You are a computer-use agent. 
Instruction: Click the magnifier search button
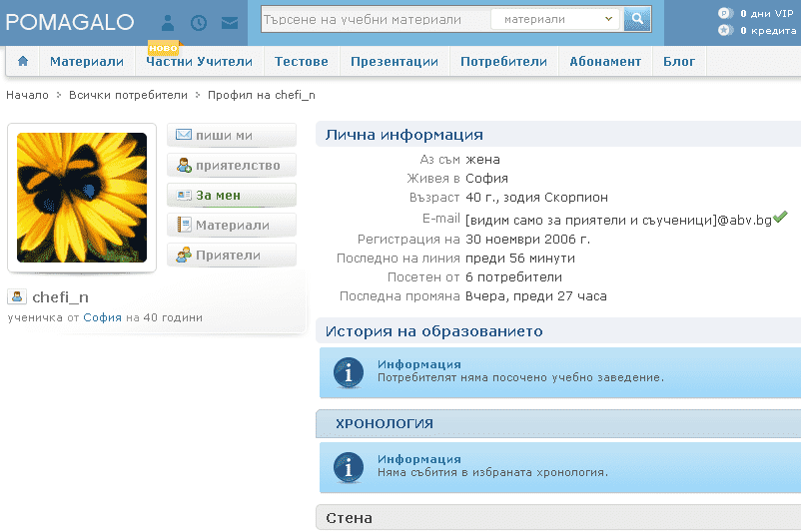(637, 19)
